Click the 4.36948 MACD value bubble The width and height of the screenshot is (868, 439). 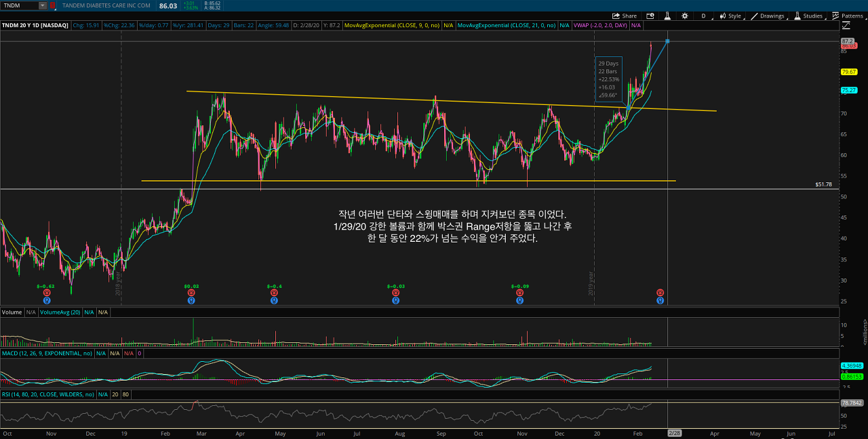click(851, 367)
